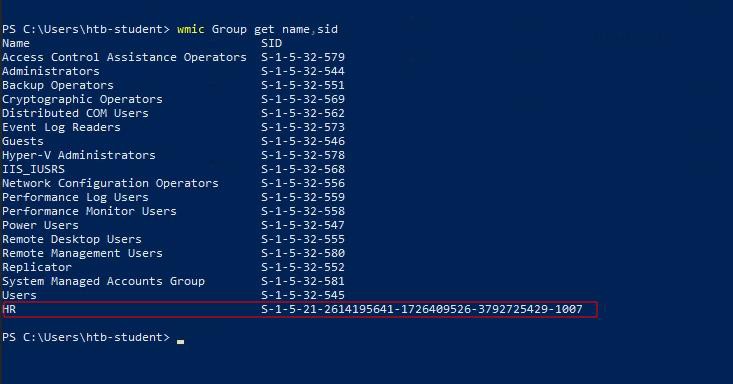The height and width of the screenshot is (384, 733).
Task: Select the HR group SID value
Action: coord(422,309)
